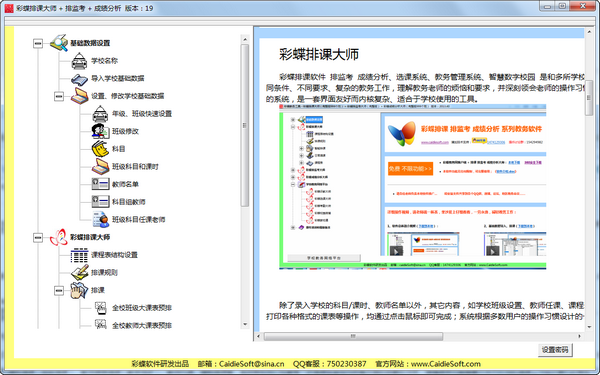Click the 基础数据设置 magnifier icon
Screen dimensions: 600x375
click(59, 43)
